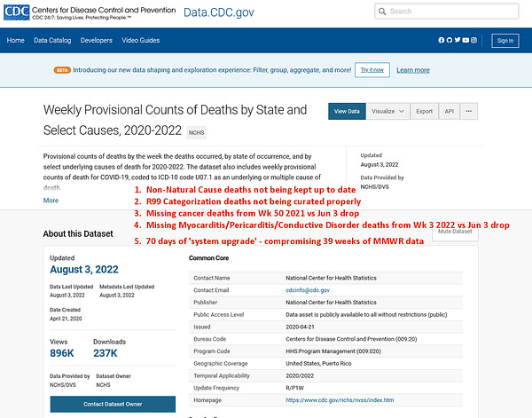Open the Developers menu item
The height and width of the screenshot is (418, 532).
point(97,40)
